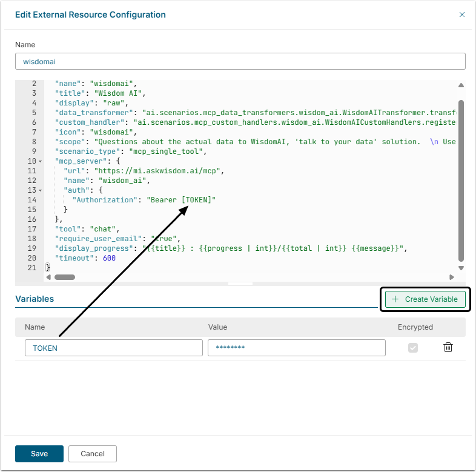The image size is (476, 472).
Task: Click the vertical scrollbar thumb in editor
Action: click(x=460, y=179)
